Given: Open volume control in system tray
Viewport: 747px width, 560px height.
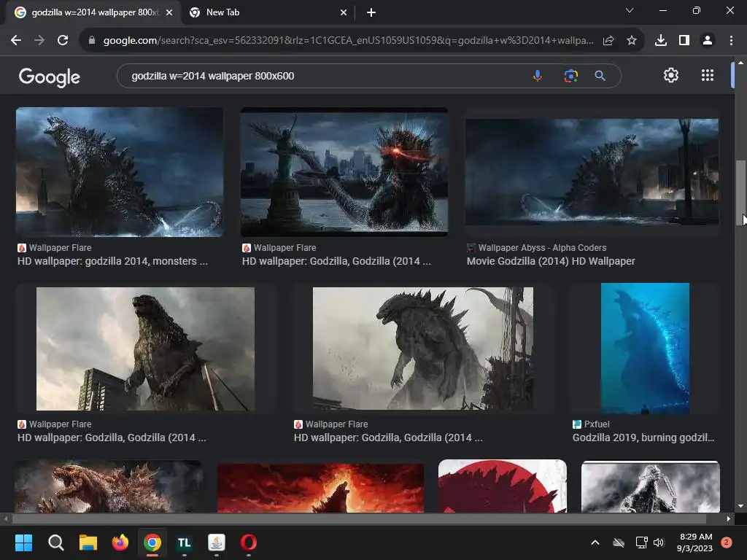Looking at the screenshot, I should click(x=659, y=542).
